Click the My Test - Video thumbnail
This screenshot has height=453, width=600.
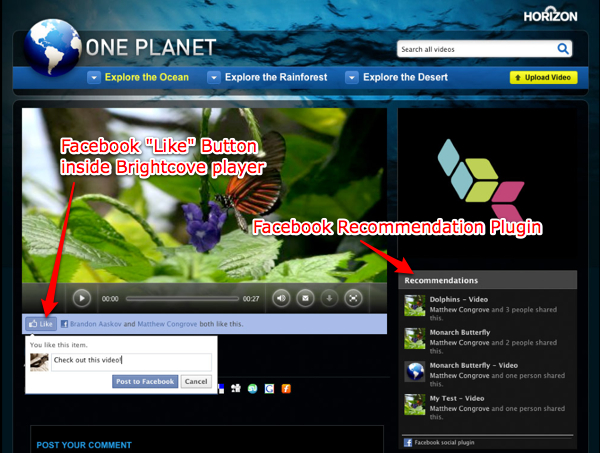tap(415, 404)
